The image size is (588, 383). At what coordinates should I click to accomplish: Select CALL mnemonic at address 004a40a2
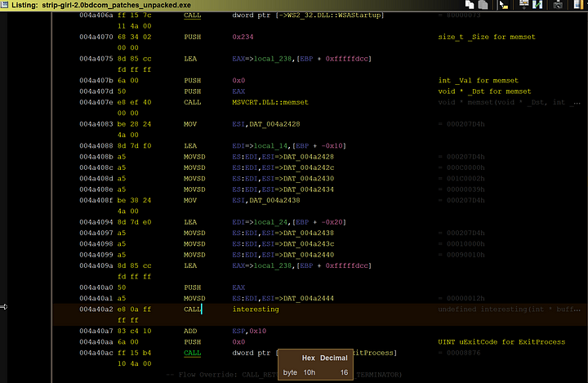point(192,310)
